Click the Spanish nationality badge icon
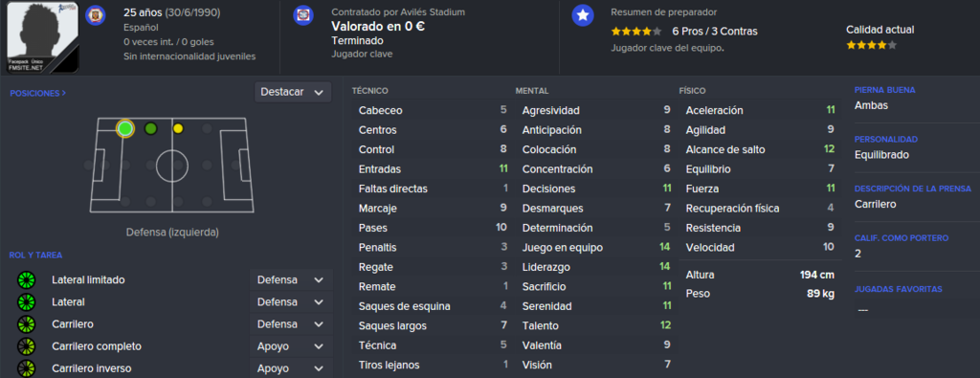This screenshot has width=980, height=378. pyautogui.click(x=95, y=15)
